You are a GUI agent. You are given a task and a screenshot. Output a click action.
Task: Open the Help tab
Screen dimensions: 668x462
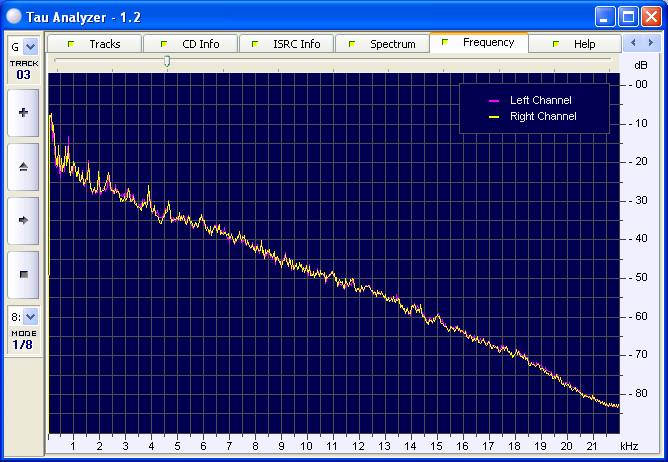574,44
